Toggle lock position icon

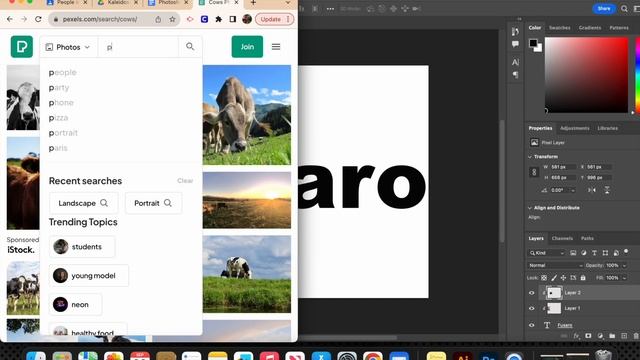click(x=563, y=278)
